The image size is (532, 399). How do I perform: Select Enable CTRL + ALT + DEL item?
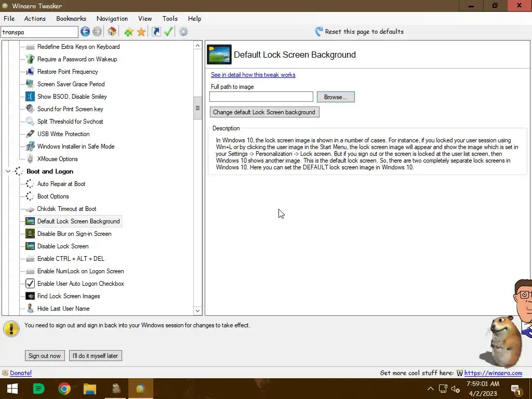click(x=71, y=259)
